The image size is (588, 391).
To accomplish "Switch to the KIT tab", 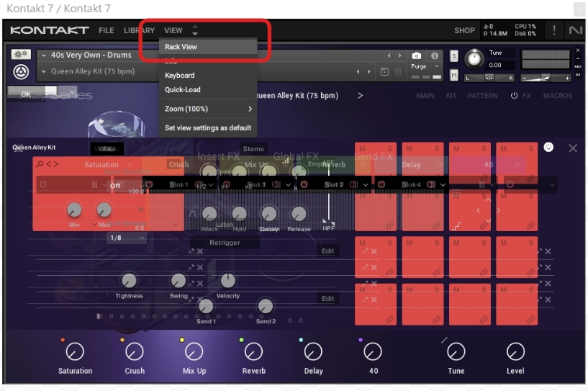I will (451, 96).
